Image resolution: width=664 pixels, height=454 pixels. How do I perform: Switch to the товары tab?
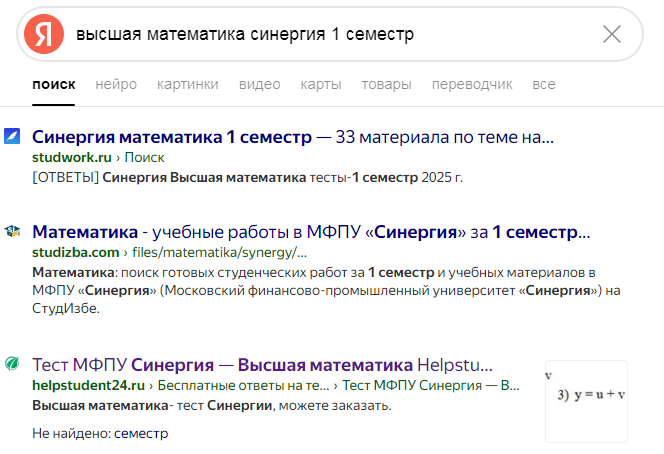click(x=387, y=84)
